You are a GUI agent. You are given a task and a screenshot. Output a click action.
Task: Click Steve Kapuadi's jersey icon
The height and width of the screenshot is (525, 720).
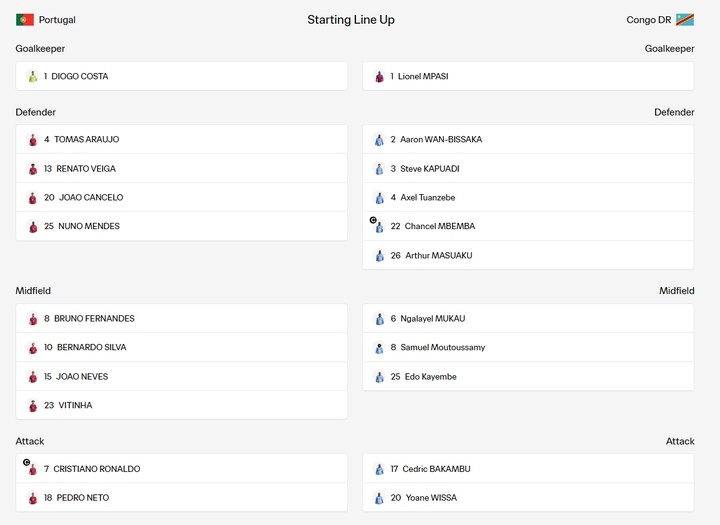[379, 169]
